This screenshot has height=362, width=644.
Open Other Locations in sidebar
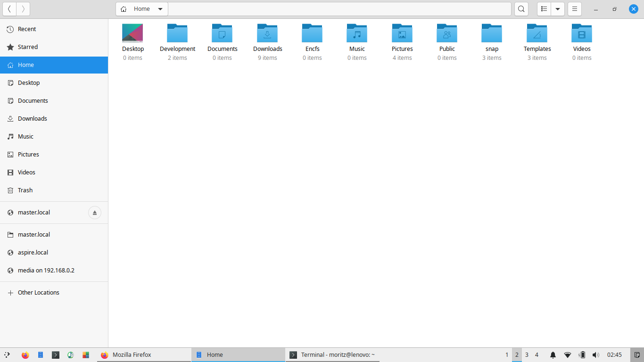point(54,293)
